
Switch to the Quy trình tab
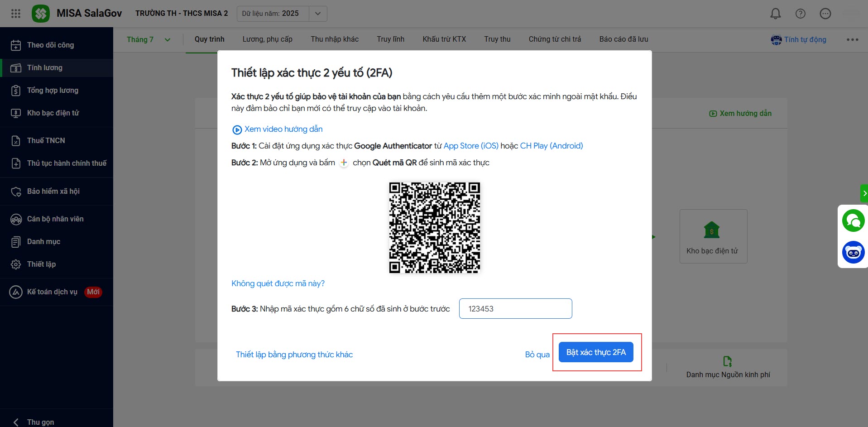[x=209, y=39]
